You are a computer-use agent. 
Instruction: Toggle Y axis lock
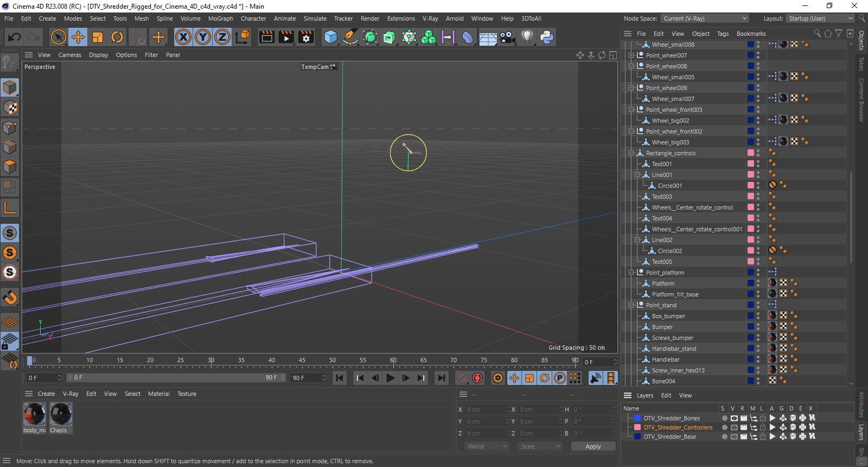coord(203,37)
